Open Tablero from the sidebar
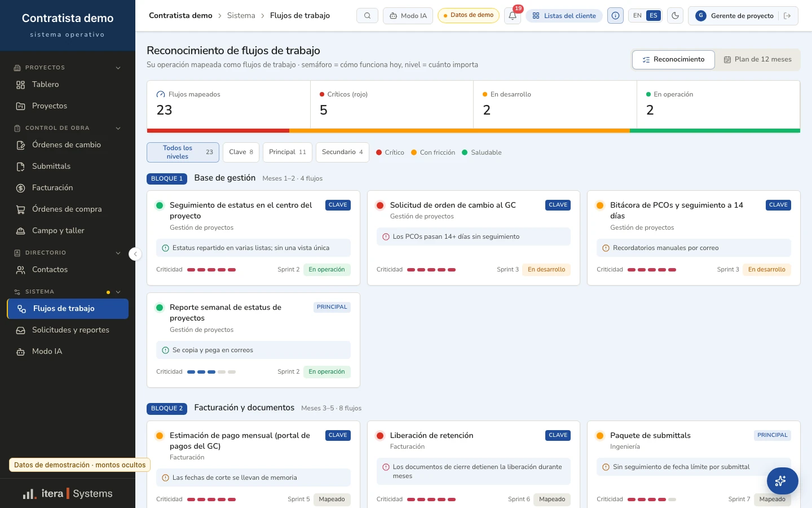The width and height of the screenshot is (812, 508). coord(68,85)
